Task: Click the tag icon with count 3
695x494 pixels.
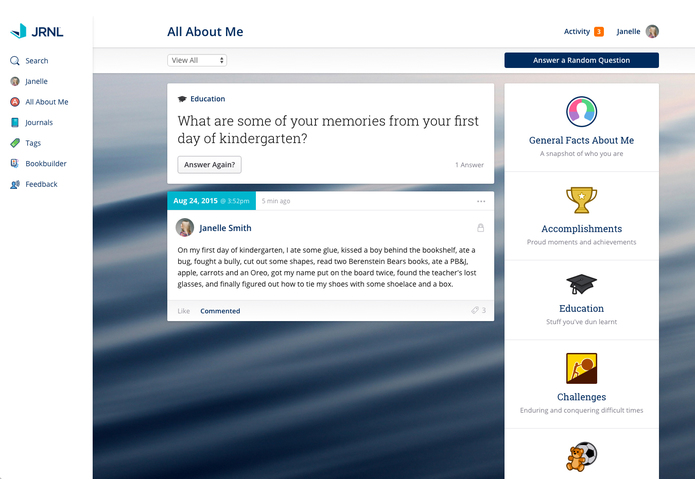Action: point(475,310)
